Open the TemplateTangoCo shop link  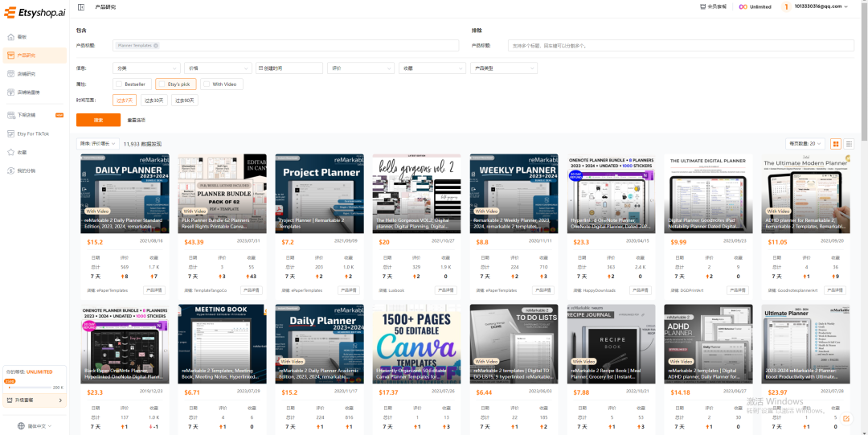(209, 290)
